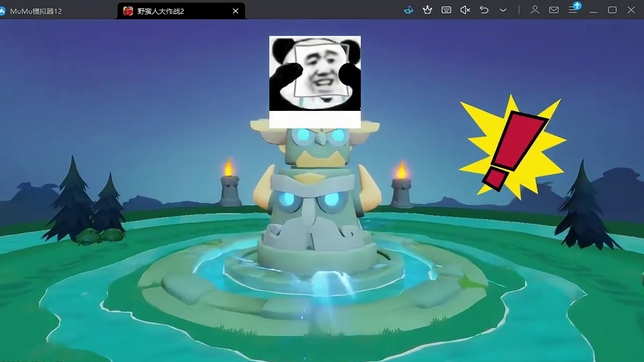Maximize the MuMu emulator window

tap(612, 10)
